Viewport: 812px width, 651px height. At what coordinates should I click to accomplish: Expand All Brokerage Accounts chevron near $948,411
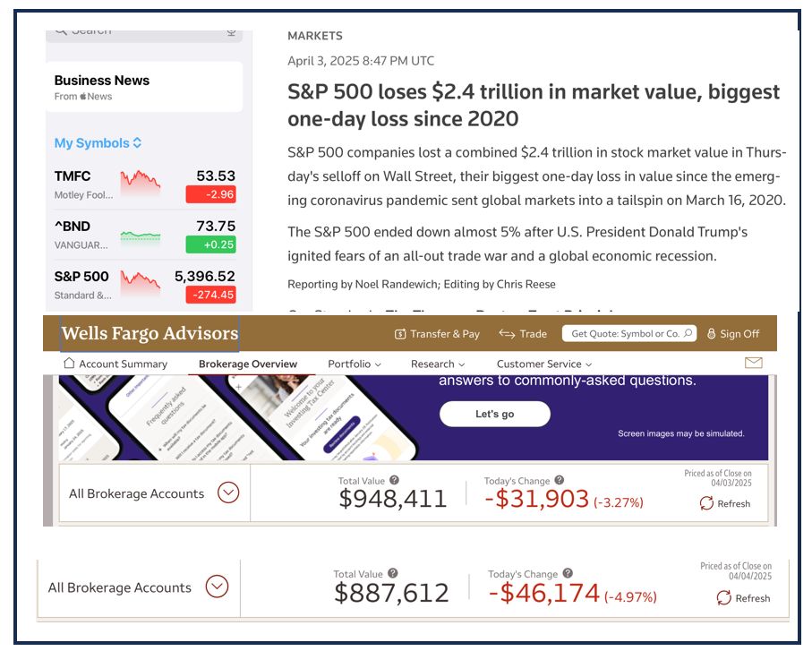(x=228, y=493)
